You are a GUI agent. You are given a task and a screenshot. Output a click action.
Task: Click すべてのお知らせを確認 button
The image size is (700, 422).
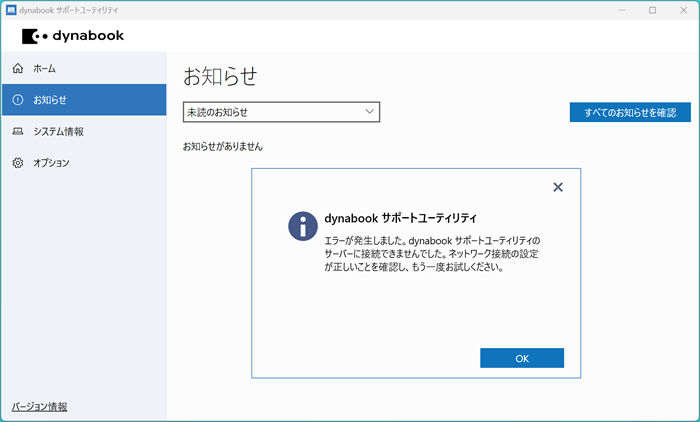pyautogui.click(x=630, y=112)
